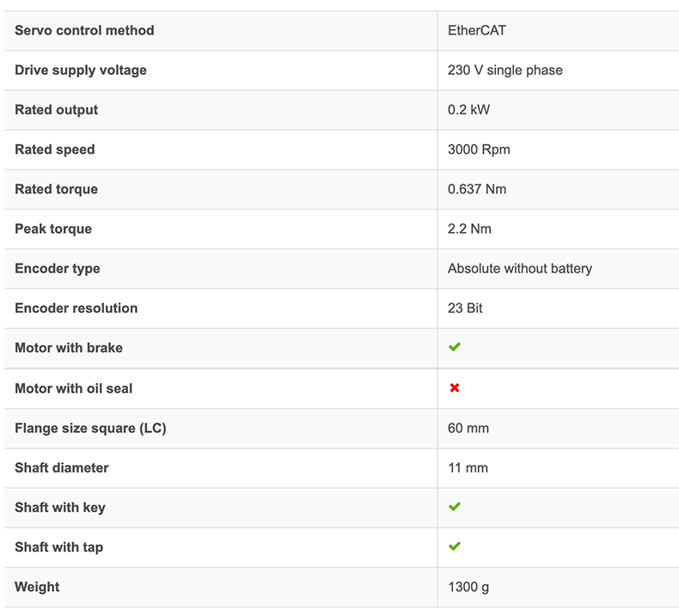Click the green checkmark for Motor with brake
The width and height of the screenshot is (679, 616).
[x=455, y=347]
